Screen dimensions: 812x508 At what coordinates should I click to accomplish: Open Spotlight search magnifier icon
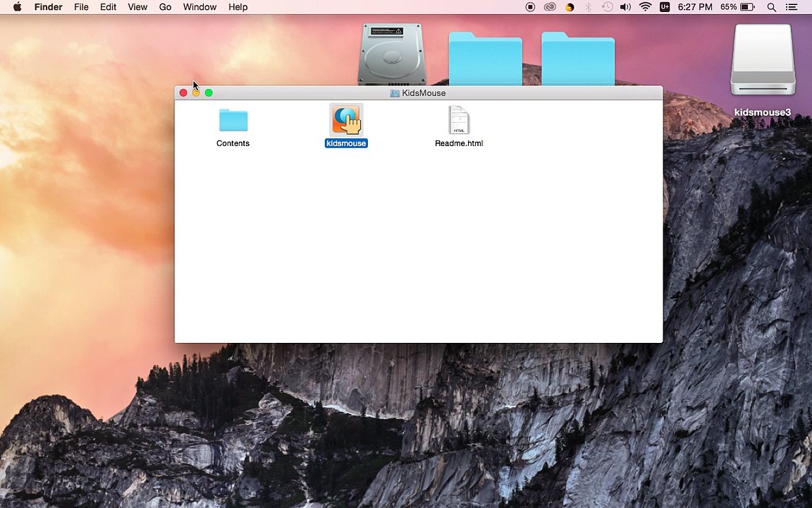[x=772, y=7]
